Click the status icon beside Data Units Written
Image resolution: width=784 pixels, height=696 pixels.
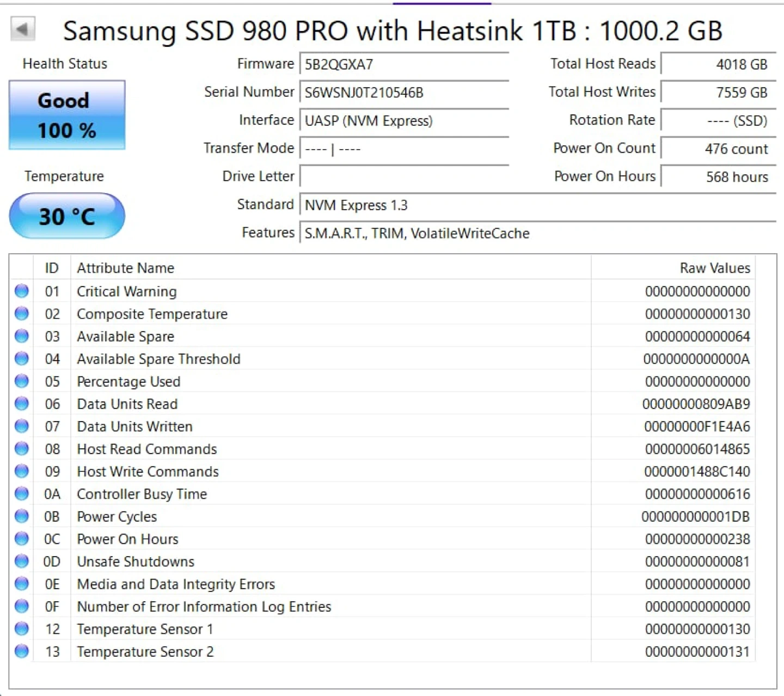tap(22, 426)
